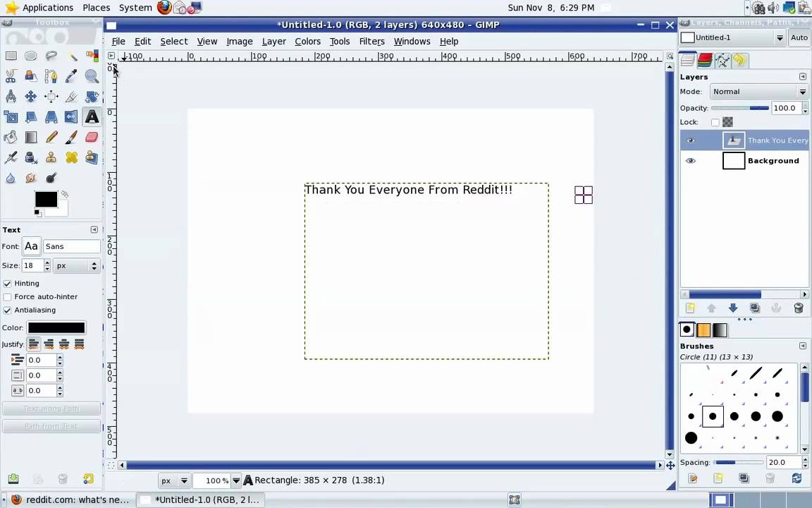Select the Blend gradient tool
812x508 pixels.
click(31, 137)
